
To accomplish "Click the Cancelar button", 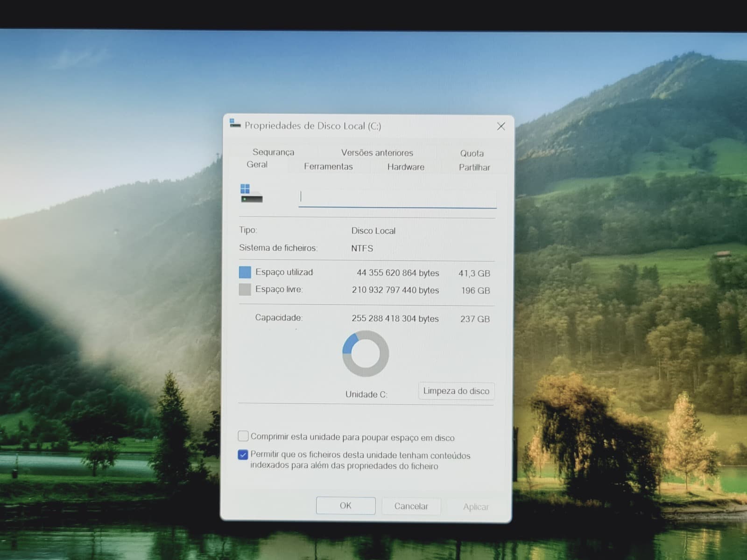I will point(411,506).
